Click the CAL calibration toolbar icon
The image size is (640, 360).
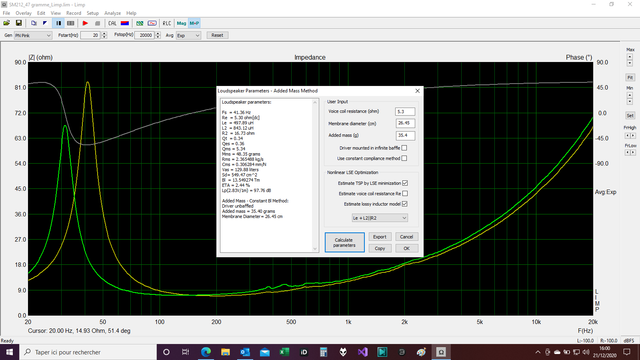[x=112, y=23]
